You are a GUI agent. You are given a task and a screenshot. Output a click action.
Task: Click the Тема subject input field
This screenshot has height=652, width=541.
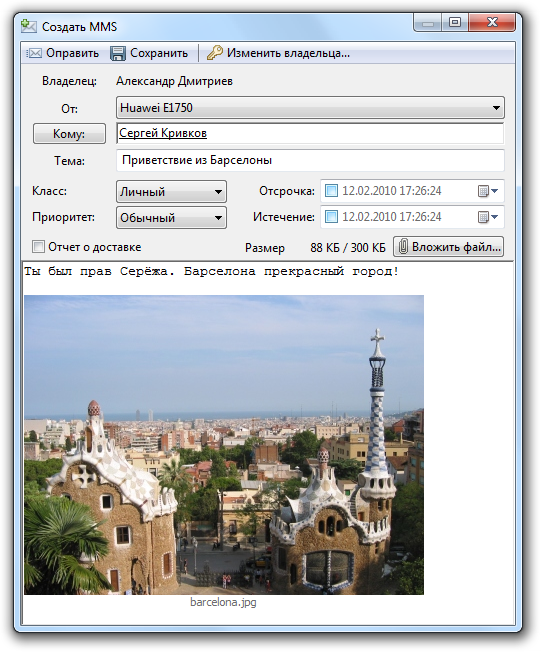tap(310, 160)
